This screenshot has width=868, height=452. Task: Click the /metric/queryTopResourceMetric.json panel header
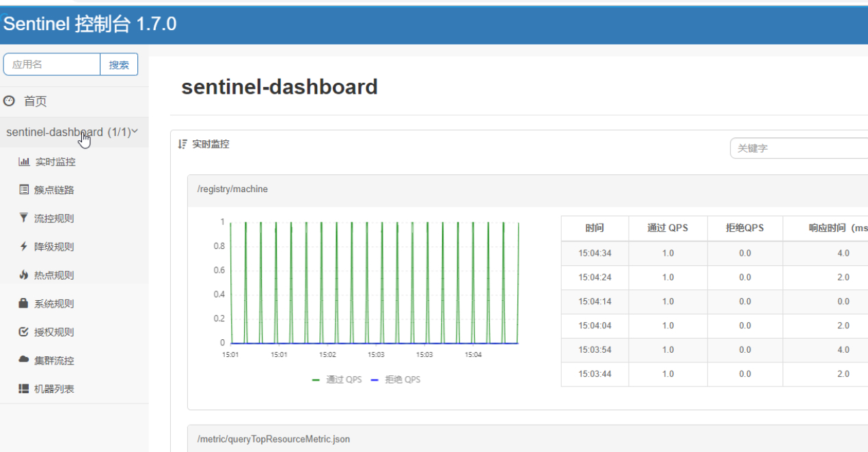[528, 439]
